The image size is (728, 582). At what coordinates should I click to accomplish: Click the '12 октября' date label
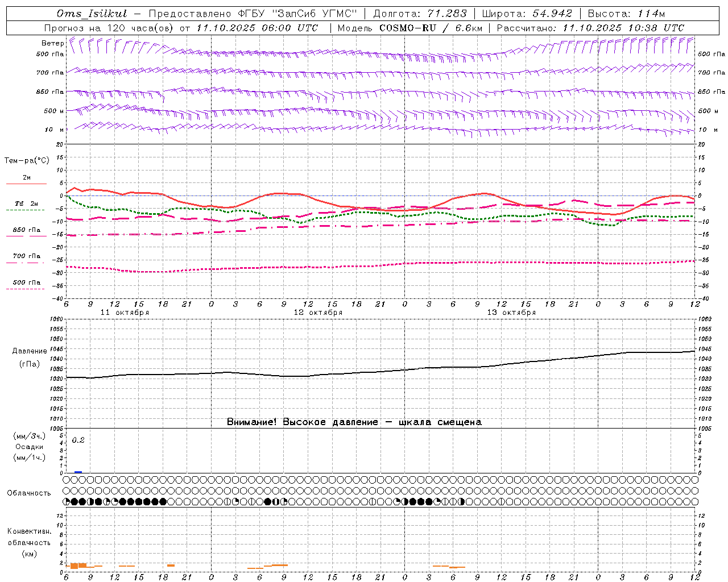coord(318,313)
